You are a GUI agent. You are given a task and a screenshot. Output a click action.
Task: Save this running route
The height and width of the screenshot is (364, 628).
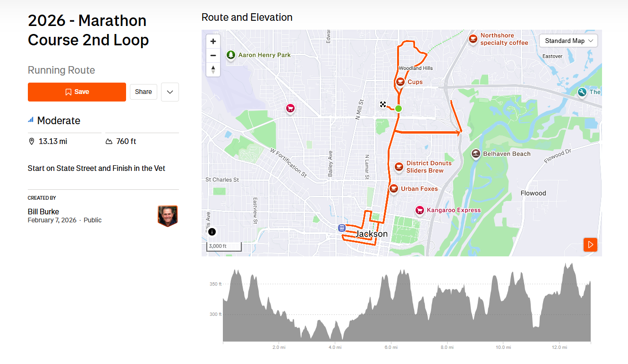(77, 92)
